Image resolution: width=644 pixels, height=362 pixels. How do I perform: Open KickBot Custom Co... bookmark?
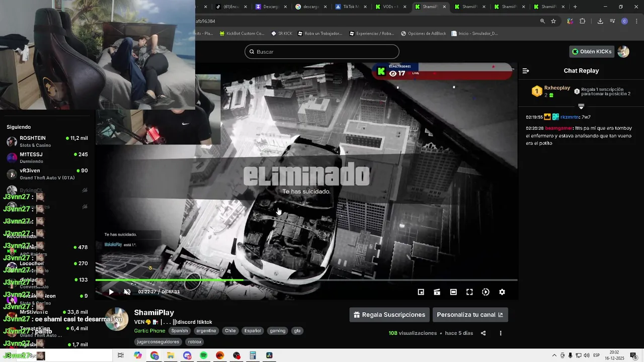pos(242,34)
